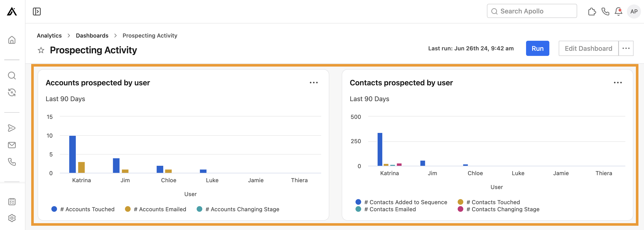Image resolution: width=644 pixels, height=230 pixels.
Task: Toggle # Accounts Touched legend series
Action: pyautogui.click(x=83, y=209)
